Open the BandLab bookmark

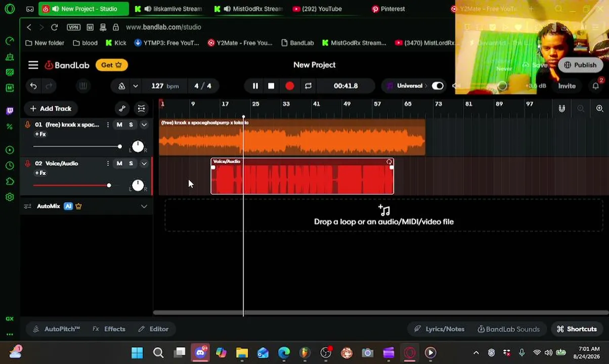[297, 43]
